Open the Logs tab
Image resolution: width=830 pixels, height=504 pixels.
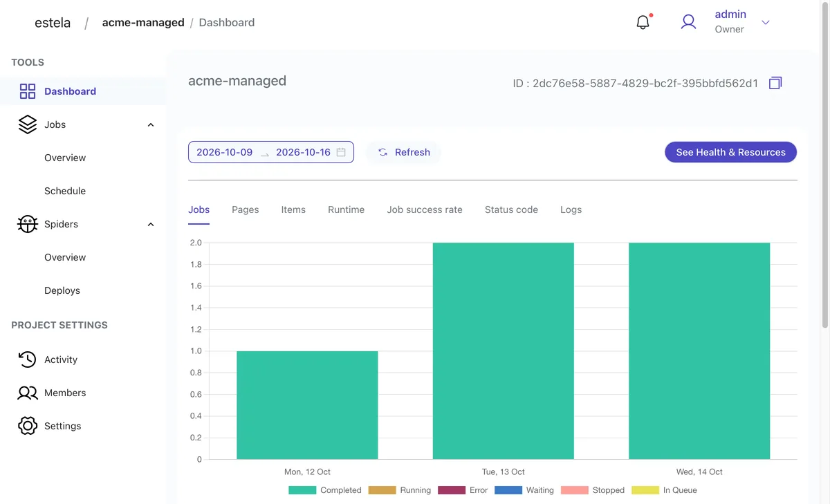pos(571,209)
